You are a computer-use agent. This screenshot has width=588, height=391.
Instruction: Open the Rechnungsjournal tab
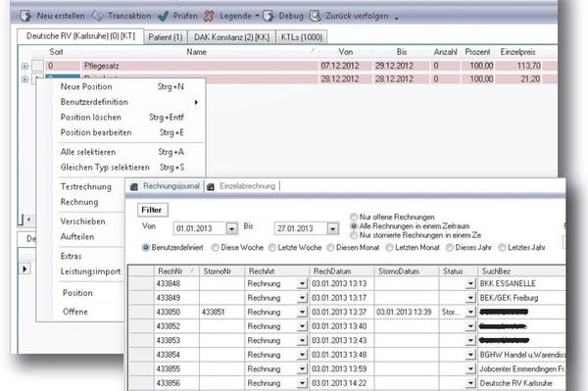(165, 186)
